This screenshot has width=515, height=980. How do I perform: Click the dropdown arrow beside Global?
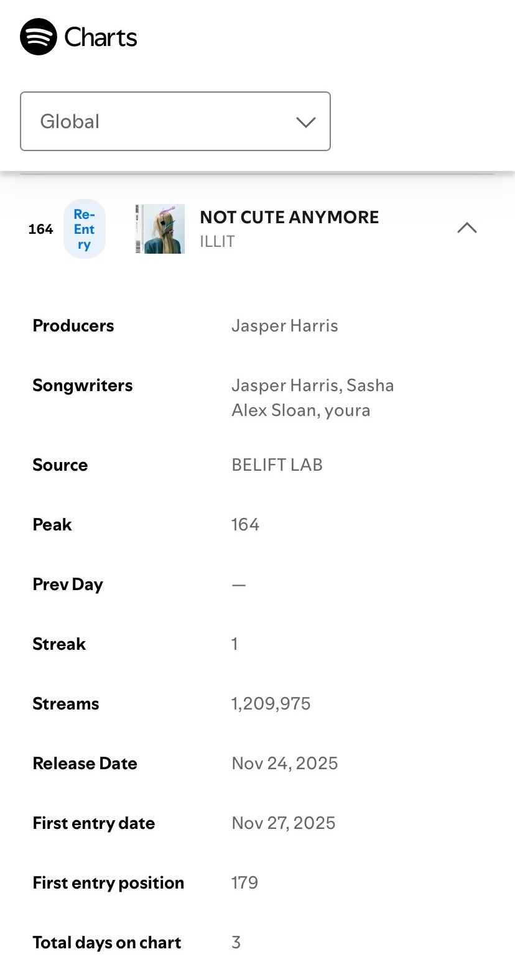click(306, 122)
